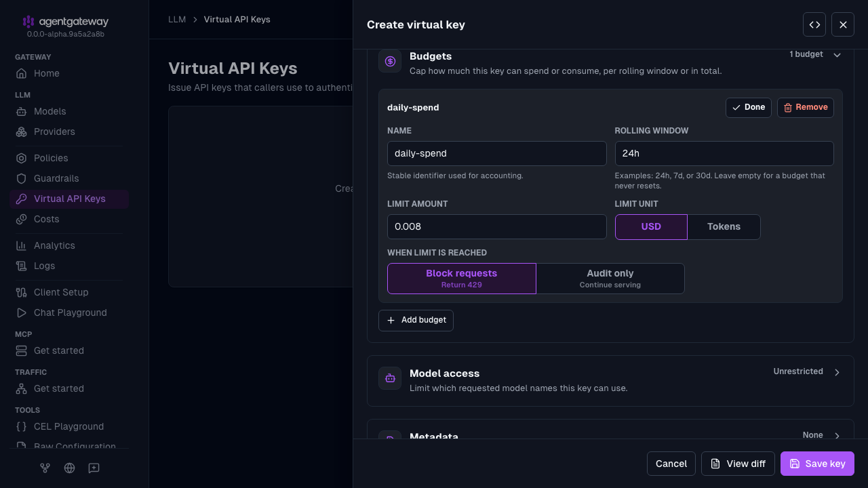Click the CEL Playground braces icon
The height and width of the screenshot is (488, 868).
pyautogui.click(x=22, y=426)
